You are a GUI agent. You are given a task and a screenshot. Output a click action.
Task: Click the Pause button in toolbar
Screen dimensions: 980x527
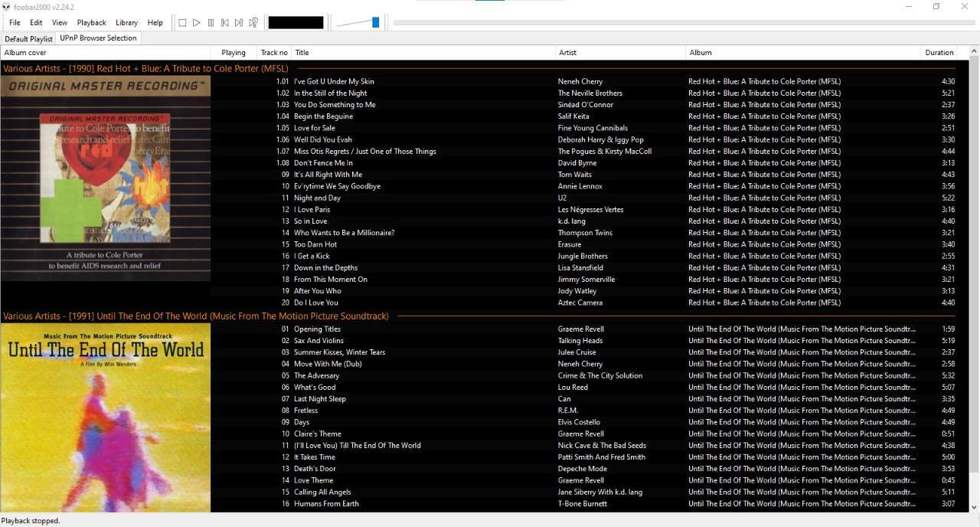(x=211, y=23)
